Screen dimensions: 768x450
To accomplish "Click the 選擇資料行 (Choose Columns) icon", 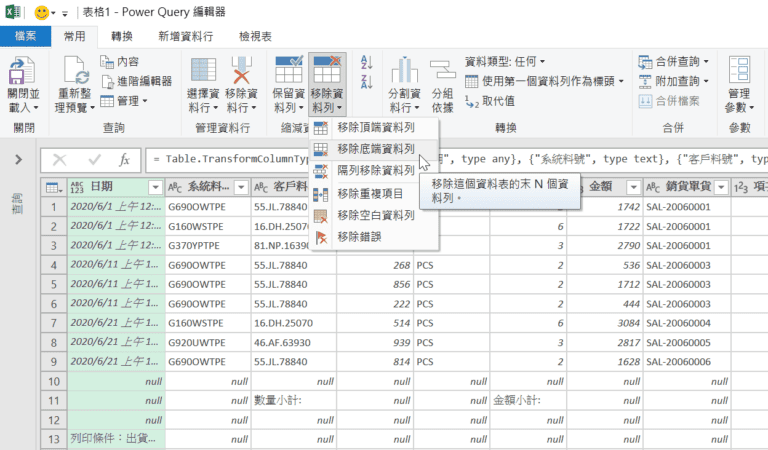I will [204, 71].
